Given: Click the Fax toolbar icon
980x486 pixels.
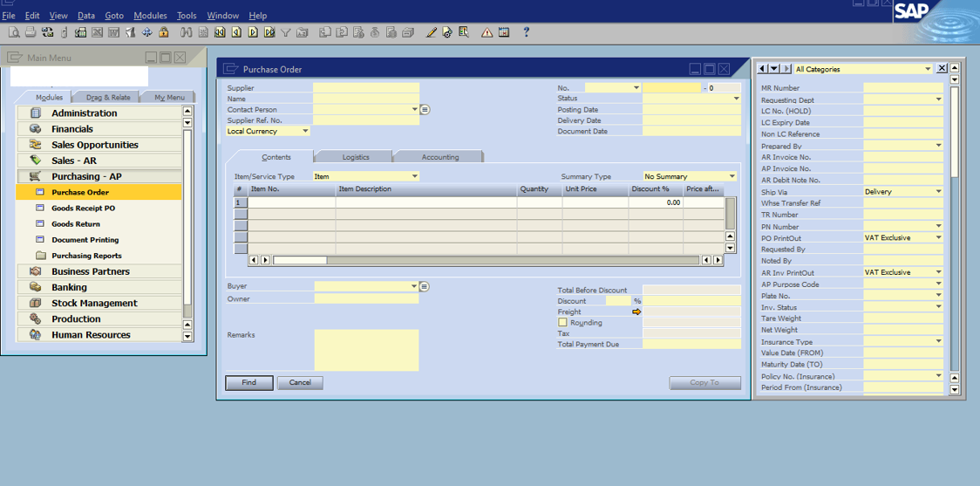Looking at the screenshot, I should [x=80, y=32].
